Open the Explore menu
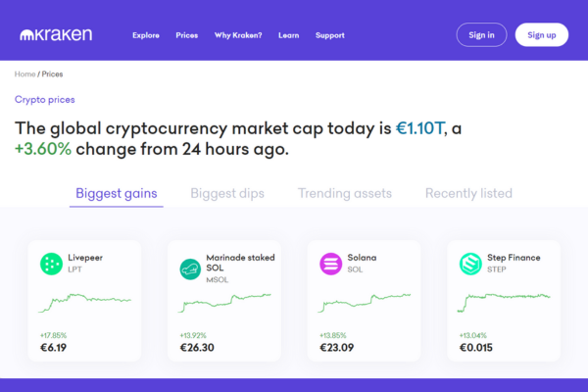The image size is (588, 392). pos(146,35)
